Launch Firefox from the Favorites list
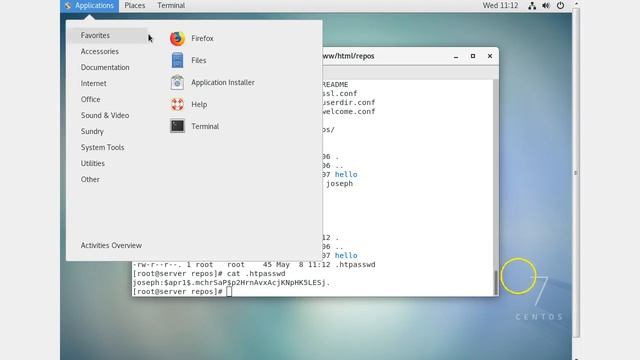Viewport: 640px width, 360px height. click(x=177, y=38)
